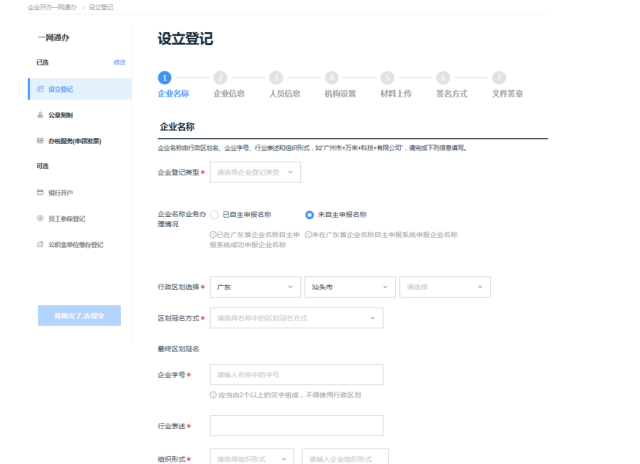The width and height of the screenshot is (640, 464).
Task: Click the 行业表述 input field
Action: point(297,426)
